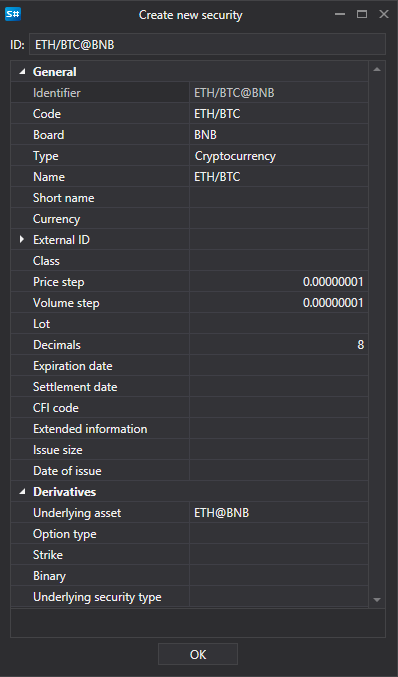Click the S# application logo icon
This screenshot has width=398, height=677.
pos(13,14)
